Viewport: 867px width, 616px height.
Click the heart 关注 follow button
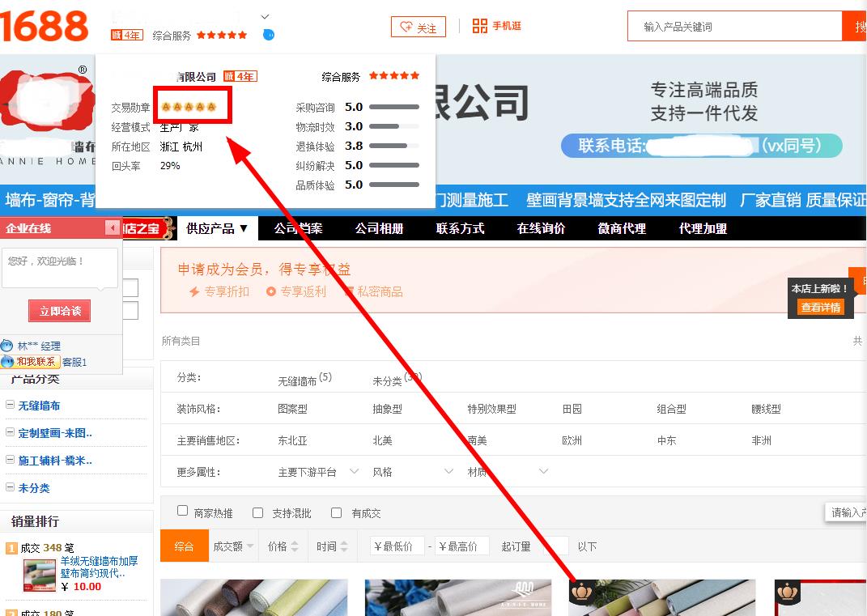tap(418, 27)
